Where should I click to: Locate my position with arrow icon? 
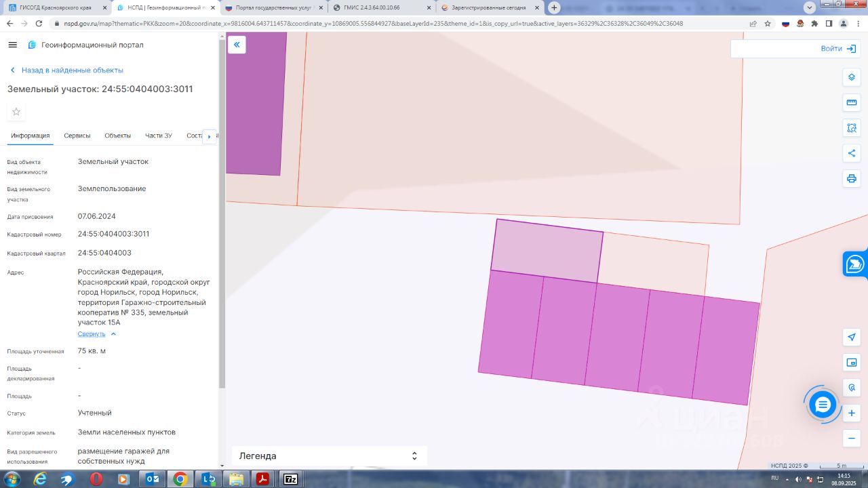852,337
